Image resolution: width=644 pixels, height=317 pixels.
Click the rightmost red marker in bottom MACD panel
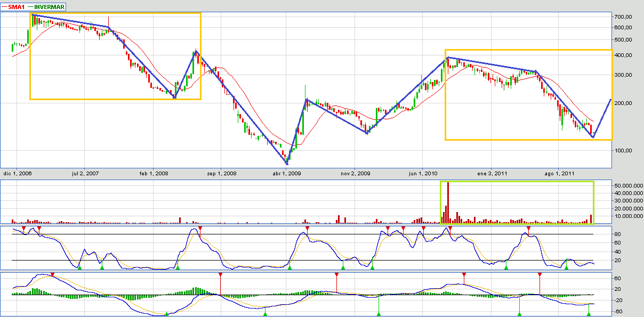[540, 274]
